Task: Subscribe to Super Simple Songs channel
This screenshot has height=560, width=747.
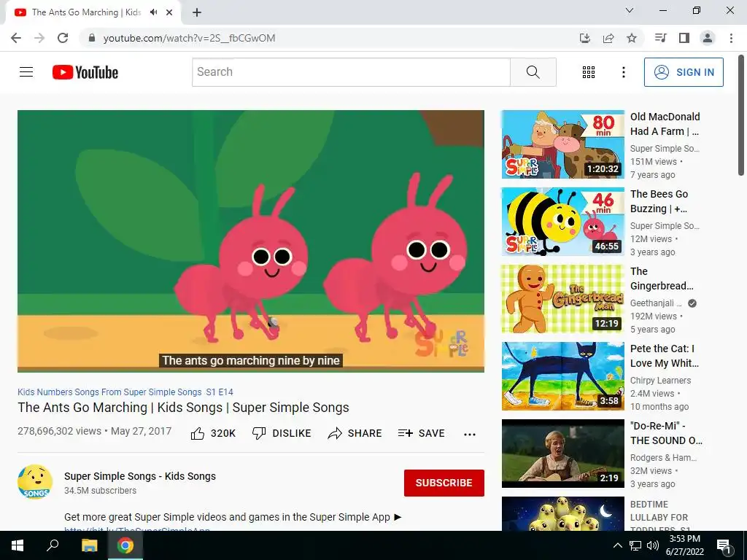Action: 444,483
